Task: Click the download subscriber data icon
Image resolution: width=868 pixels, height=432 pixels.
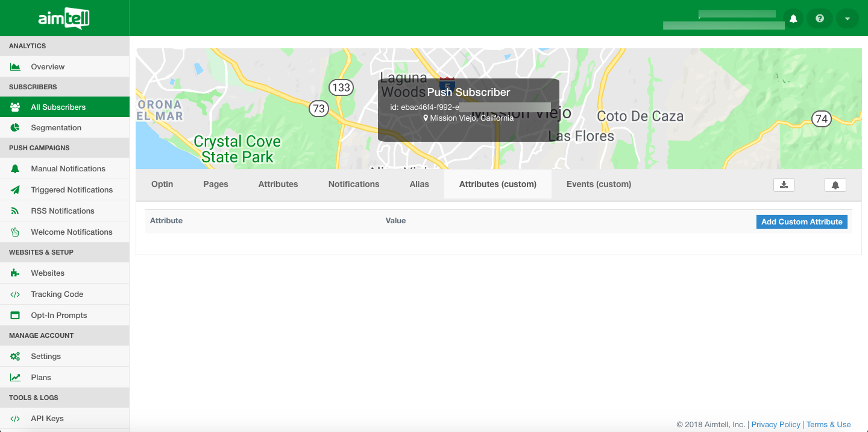Action: coord(784,185)
